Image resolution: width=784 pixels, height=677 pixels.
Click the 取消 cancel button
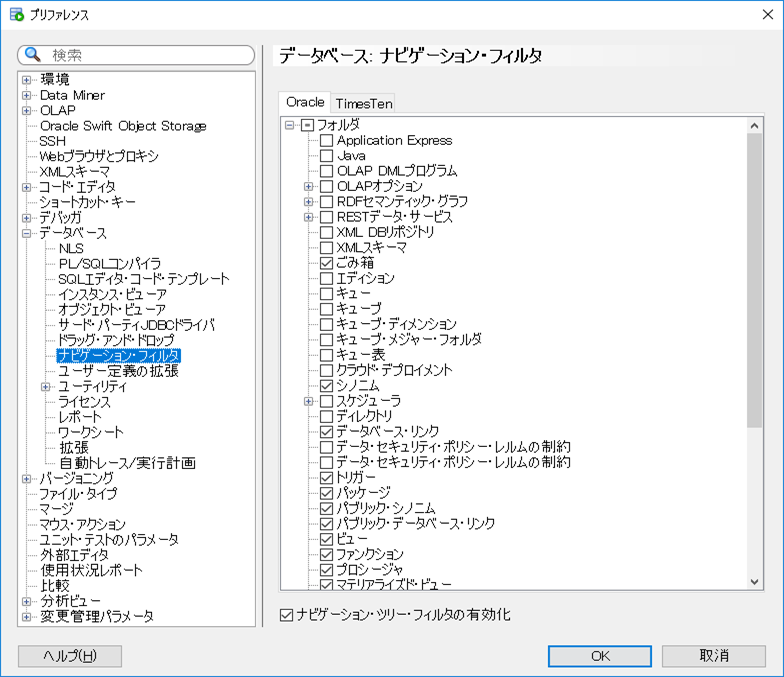(714, 656)
